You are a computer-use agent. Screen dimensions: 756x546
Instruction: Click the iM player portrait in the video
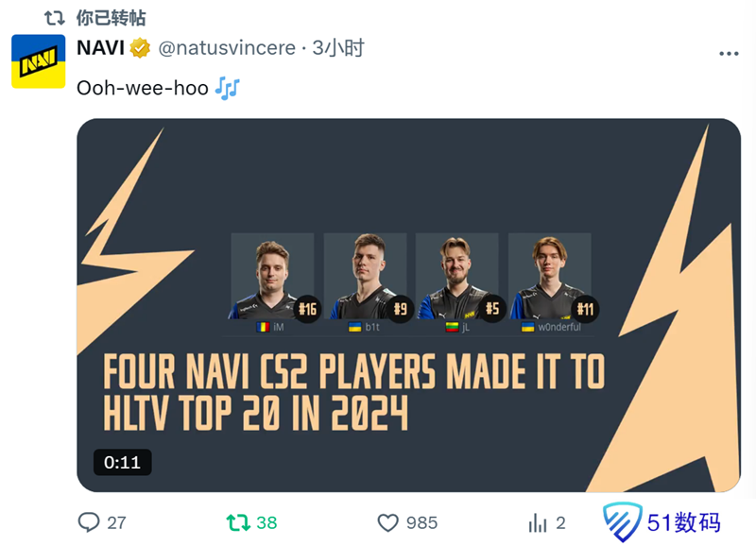coord(271,277)
